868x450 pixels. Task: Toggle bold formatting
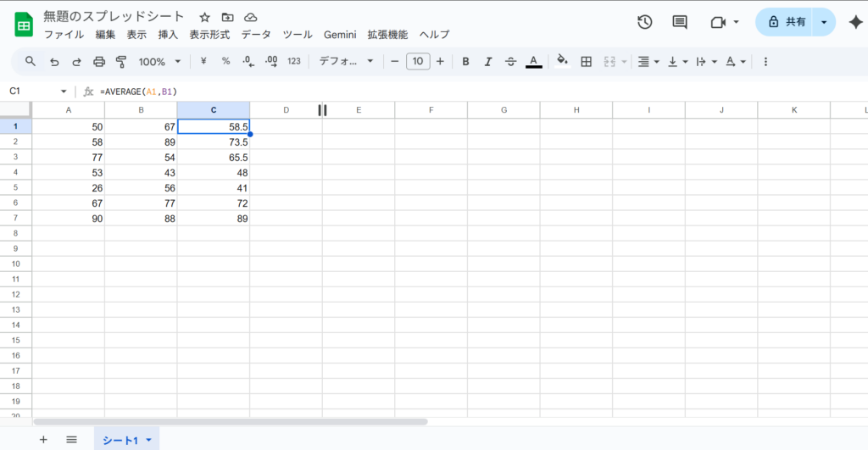[x=465, y=62]
